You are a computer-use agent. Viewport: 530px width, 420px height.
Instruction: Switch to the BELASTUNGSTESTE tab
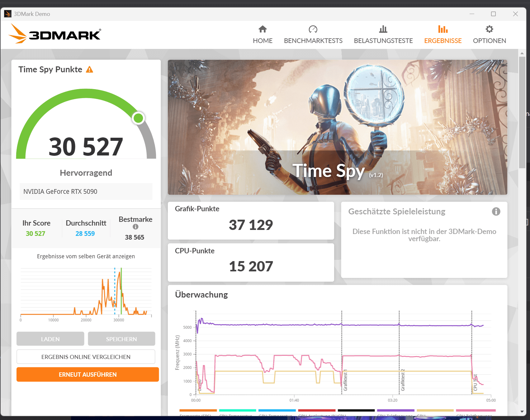coord(383,35)
